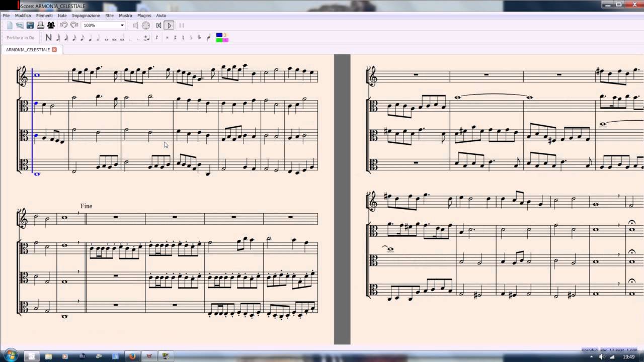The width and height of the screenshot is (644, 362).
Task: Select the magenta voice 4 color
Action: (x=225, y=40)
